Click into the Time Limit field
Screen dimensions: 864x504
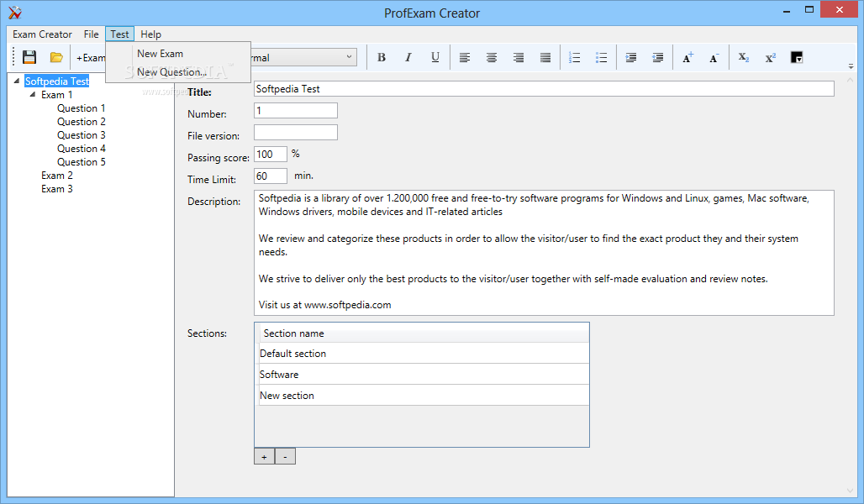(x=271, y=176)
